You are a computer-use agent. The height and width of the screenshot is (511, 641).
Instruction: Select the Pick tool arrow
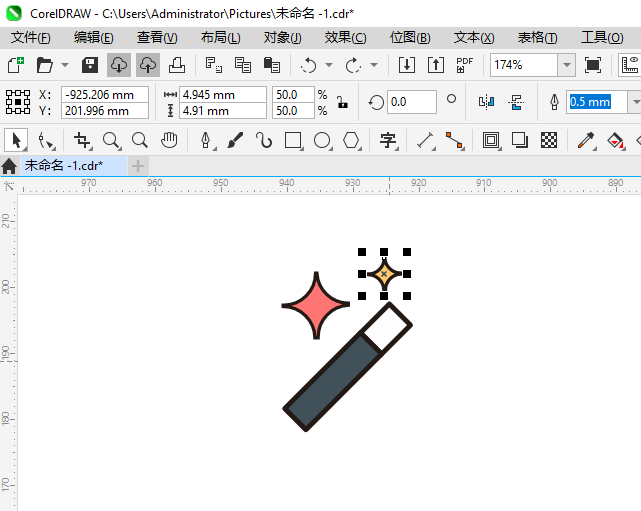pos(16,141)
